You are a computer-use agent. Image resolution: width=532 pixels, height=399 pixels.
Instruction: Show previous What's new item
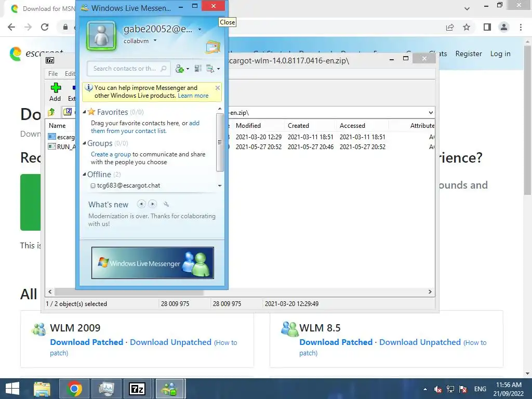(x=141, y=204)
